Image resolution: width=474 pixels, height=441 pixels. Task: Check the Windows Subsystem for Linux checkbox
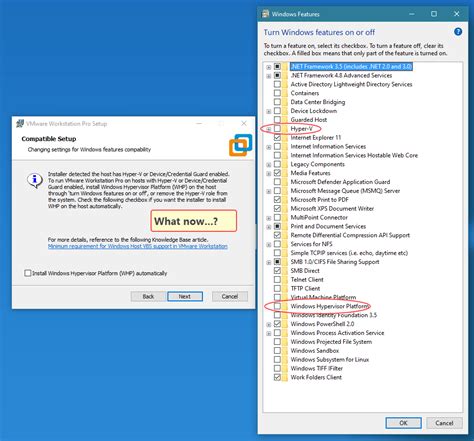pyautogui.click(x=277, y=359)
